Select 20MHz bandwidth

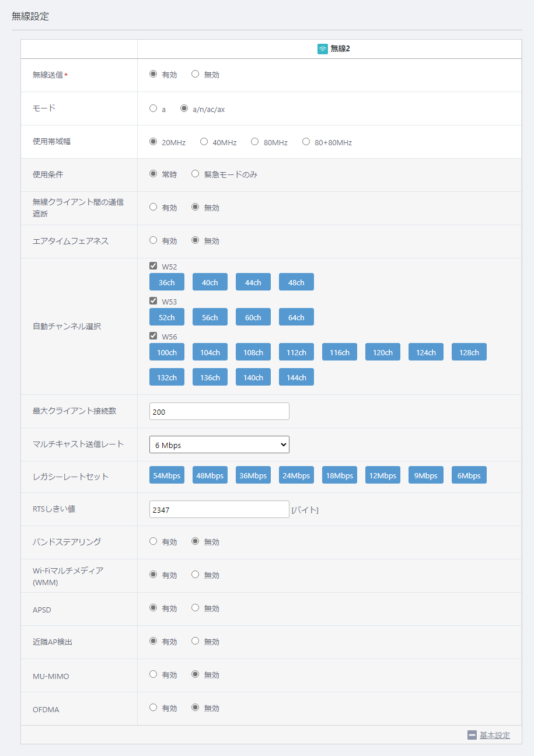pos(153,141)
